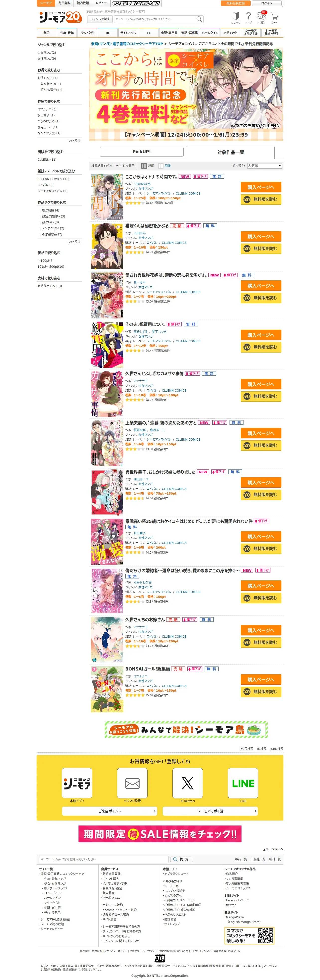Click the PT購入 points icon
Screen dimensions: 320x980
[x=261, y=16]
